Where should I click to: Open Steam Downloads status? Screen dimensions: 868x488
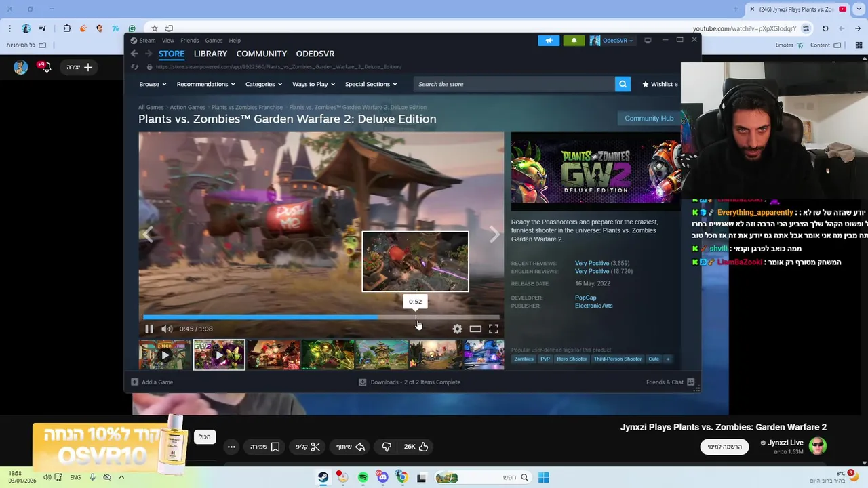[410, 382]
